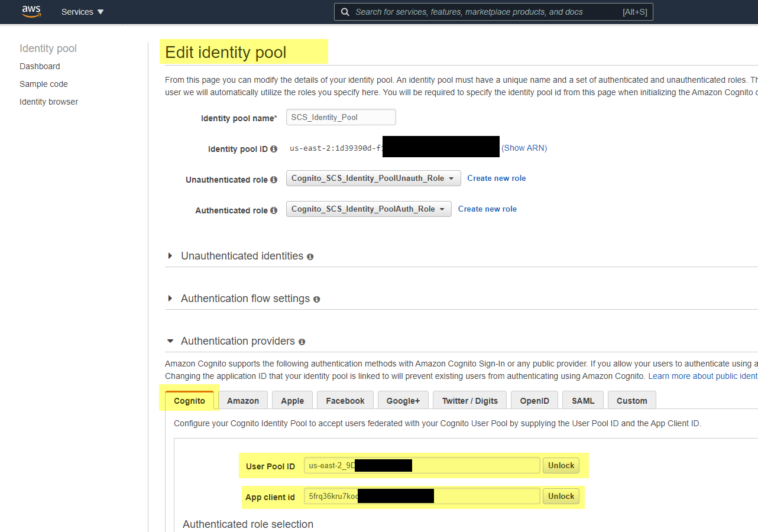Click the Identity pool name input field
This screenshot has height=532, width=758.
click(x=341, y=116)
